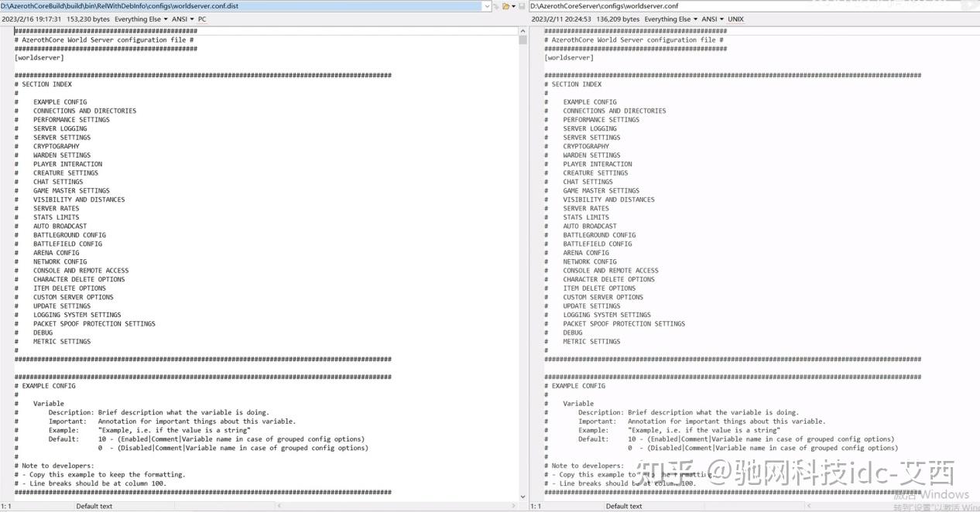The image size is (980, 512).
Task: Click the gray arrow icon beside the folder
Action: pos(496,6)
